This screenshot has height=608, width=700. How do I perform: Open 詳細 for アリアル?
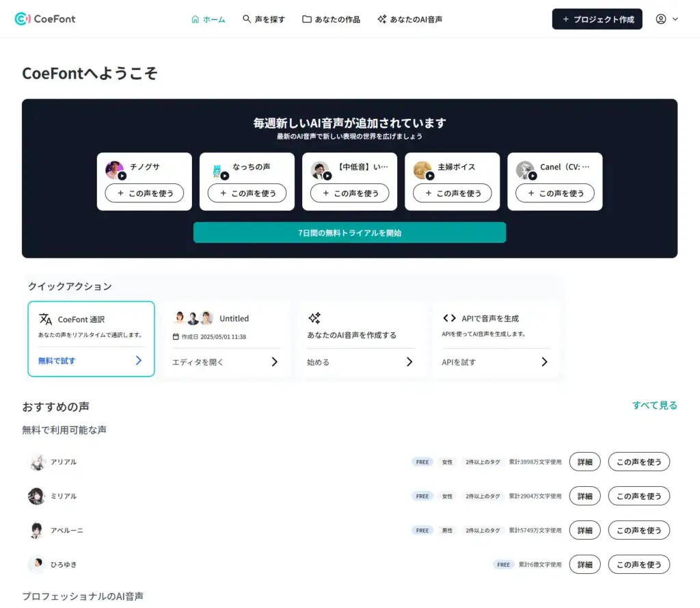[585, 462]
